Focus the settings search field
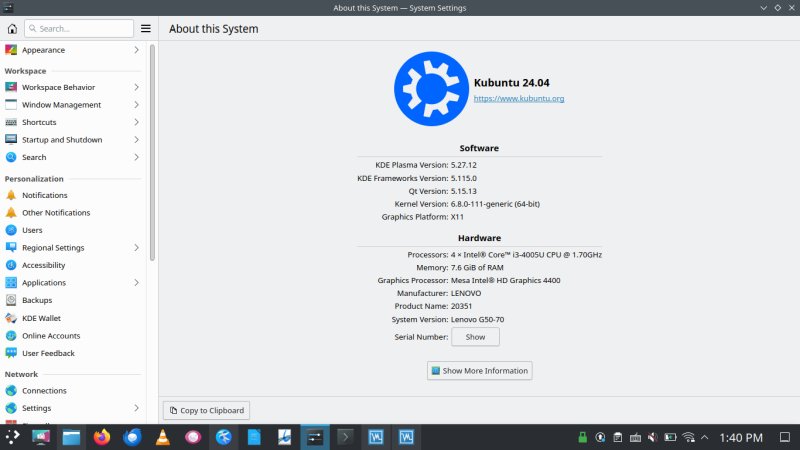Image resolution: width=800 pixels, height=450 pixels. point(79,29)
